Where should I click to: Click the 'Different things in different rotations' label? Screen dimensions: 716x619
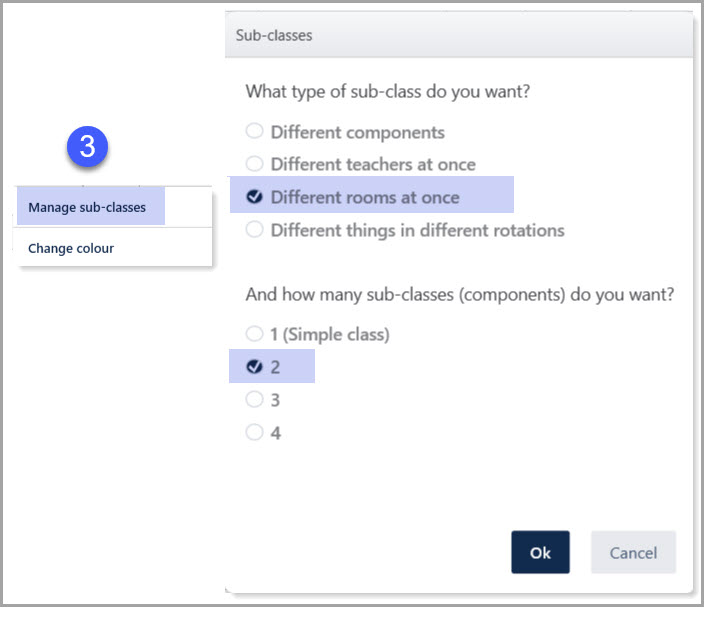coord(417,230)
